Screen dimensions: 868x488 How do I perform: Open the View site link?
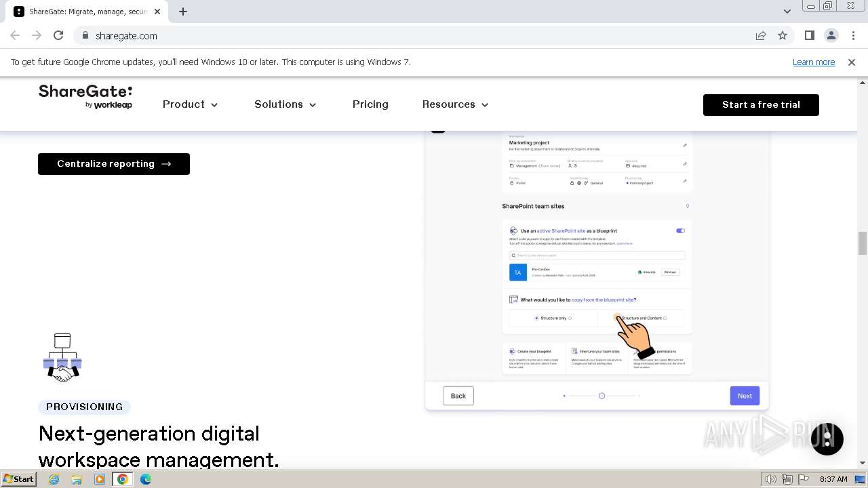point(646,272)
